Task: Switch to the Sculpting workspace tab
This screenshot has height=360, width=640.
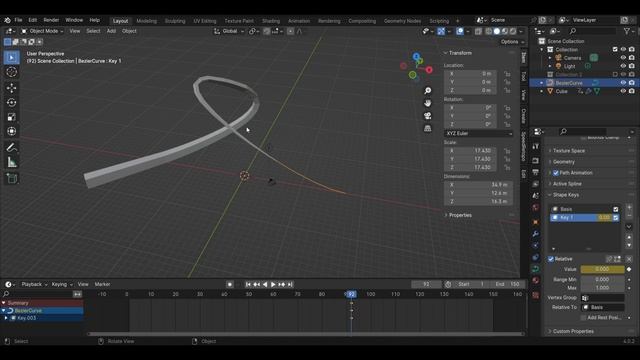Action: coord(175,21)
